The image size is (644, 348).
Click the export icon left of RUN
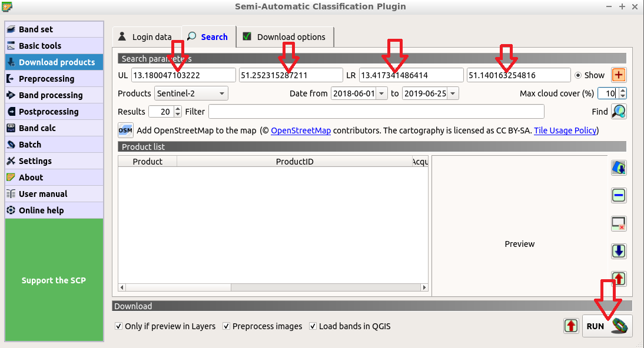point(570,326)
